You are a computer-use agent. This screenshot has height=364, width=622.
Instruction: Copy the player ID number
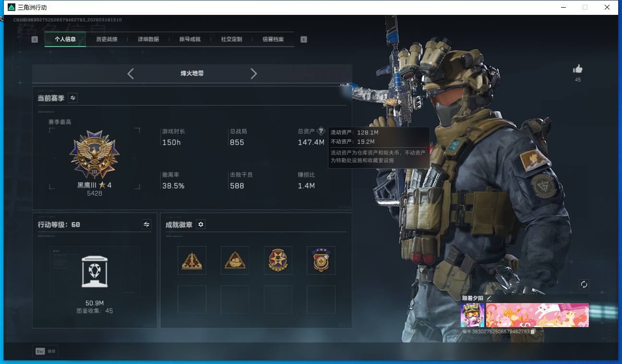coord(533,331)
